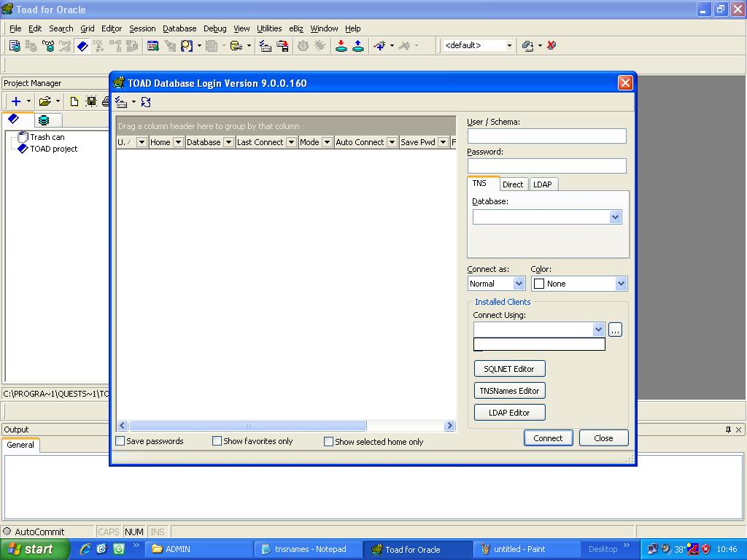Click the save-with-arrow toolbar icon

click(282, 46)
